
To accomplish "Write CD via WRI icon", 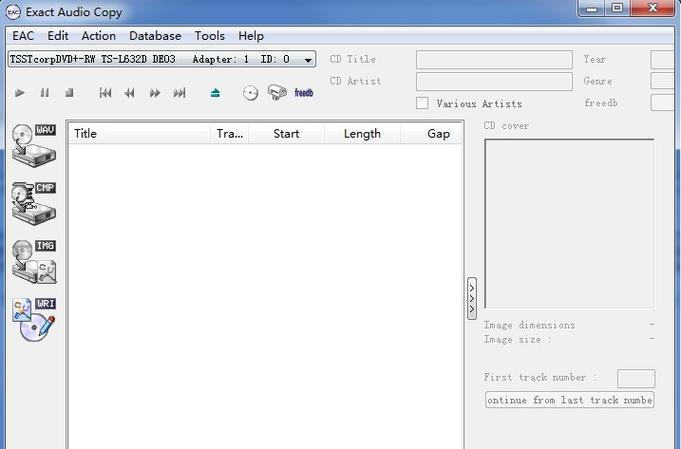I will pyautogui.click(x=34, y=320).
